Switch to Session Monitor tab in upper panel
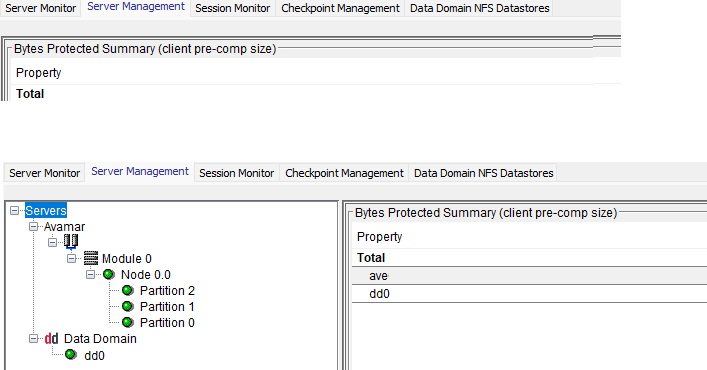 [x=233, y=8]
